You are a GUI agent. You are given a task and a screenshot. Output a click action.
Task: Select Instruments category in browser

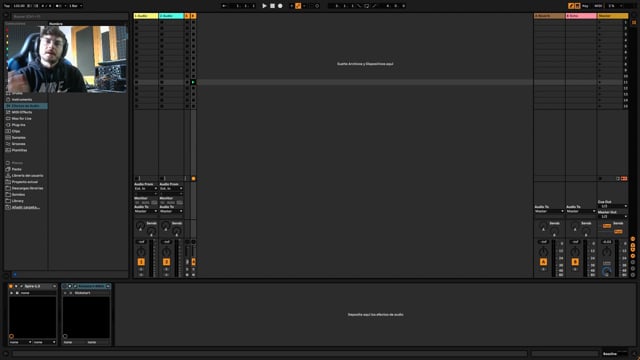(22, 100)
